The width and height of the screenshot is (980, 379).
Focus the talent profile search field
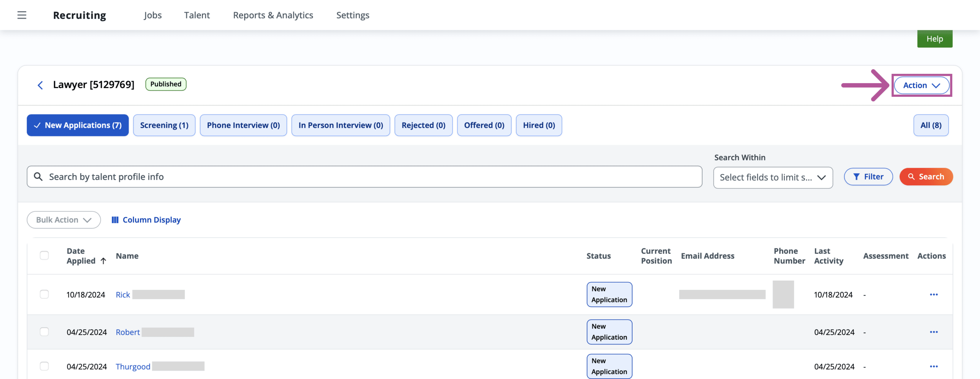coord(364,176)
